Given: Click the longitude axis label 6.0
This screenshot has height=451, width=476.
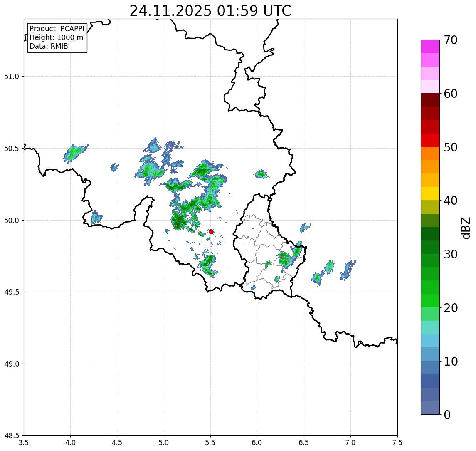Looking at the screenshot, I should 257,443.
